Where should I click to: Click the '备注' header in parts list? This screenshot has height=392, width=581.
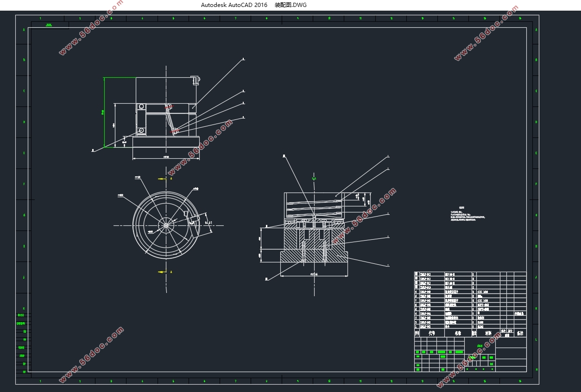click(x=520, y=333)
